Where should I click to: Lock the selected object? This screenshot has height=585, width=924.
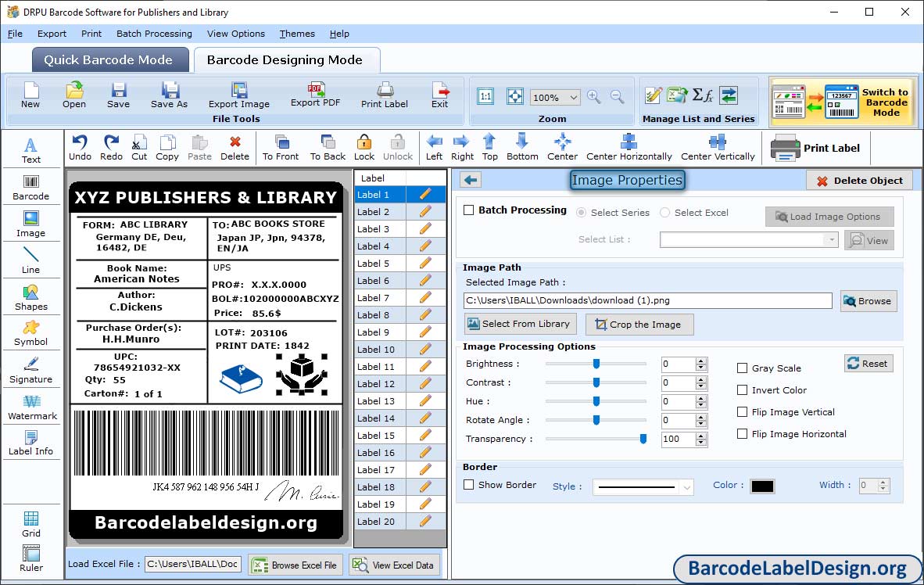pos(364,148)
